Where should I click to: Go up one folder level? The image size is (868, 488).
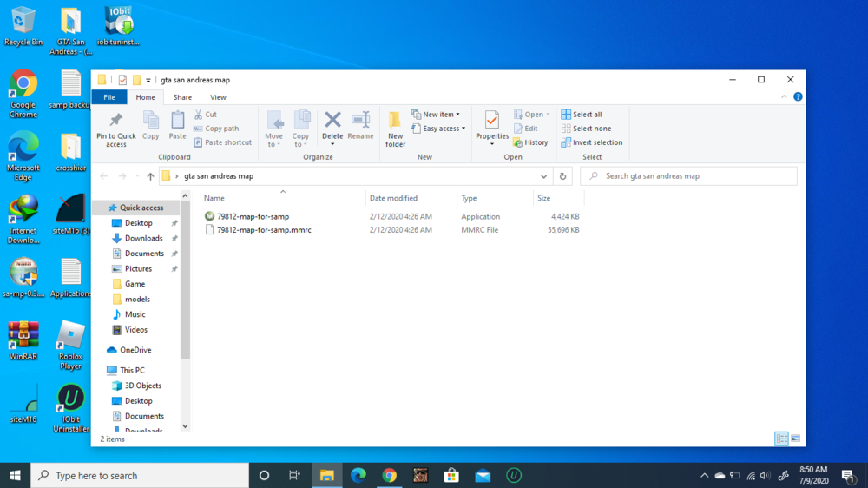(150, 176)
